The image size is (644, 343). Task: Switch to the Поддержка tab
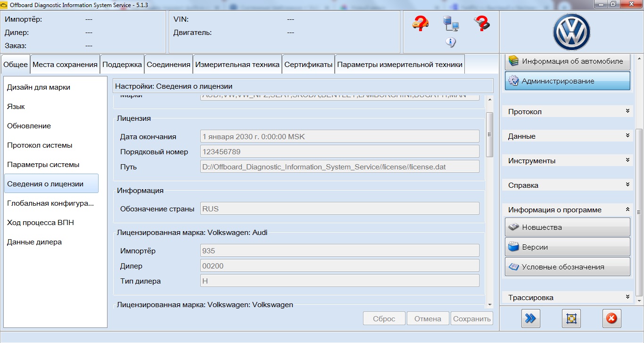click(x=122, y=65)
